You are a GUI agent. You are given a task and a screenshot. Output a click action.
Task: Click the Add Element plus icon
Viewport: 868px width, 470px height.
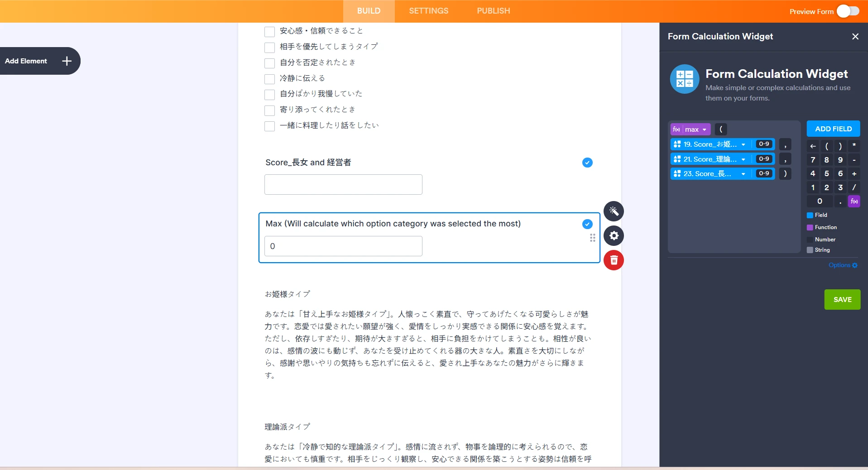66,61
